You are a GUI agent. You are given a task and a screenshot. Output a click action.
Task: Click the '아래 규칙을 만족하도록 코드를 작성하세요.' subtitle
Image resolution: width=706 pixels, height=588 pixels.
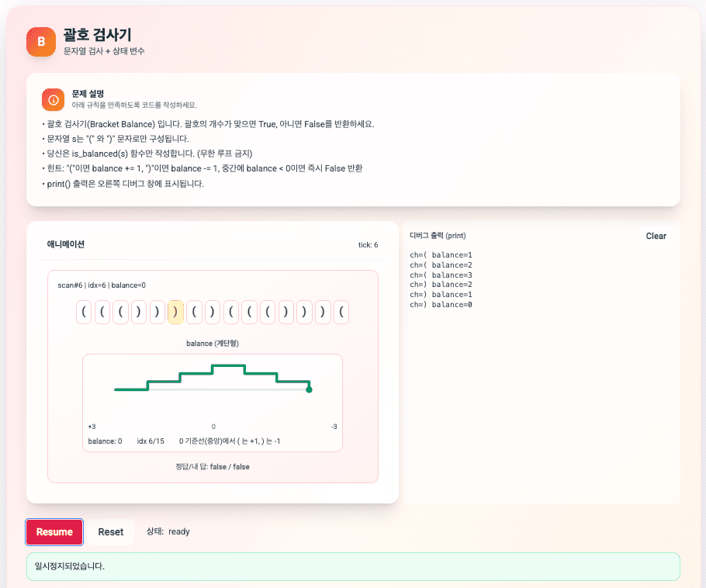[x=134, y=105]
